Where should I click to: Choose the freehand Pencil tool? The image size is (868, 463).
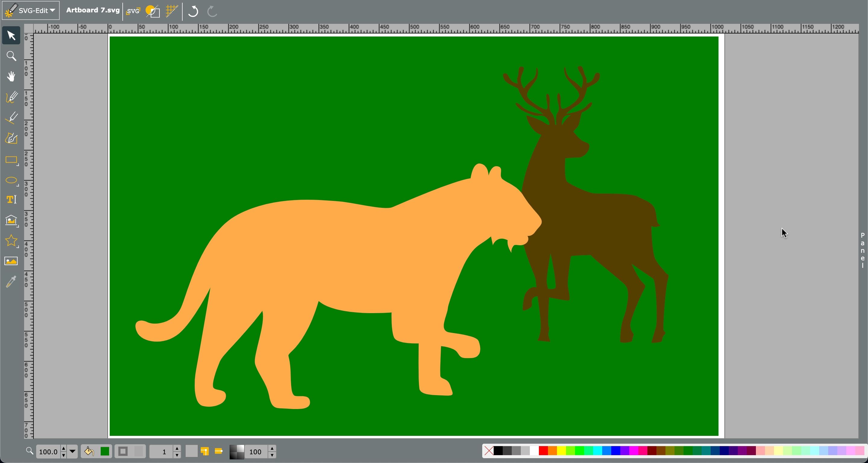click(x=11, y=97)
